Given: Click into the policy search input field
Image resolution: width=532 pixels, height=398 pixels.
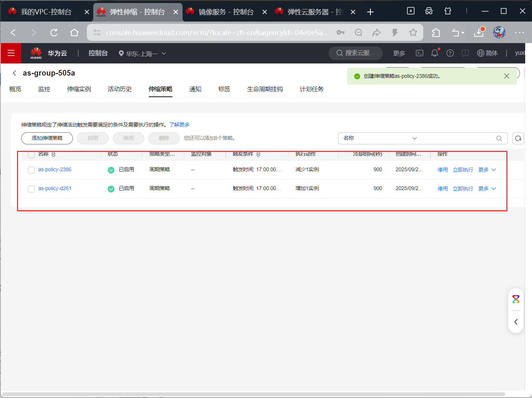Looking at the screenshot, I should 459,138.
